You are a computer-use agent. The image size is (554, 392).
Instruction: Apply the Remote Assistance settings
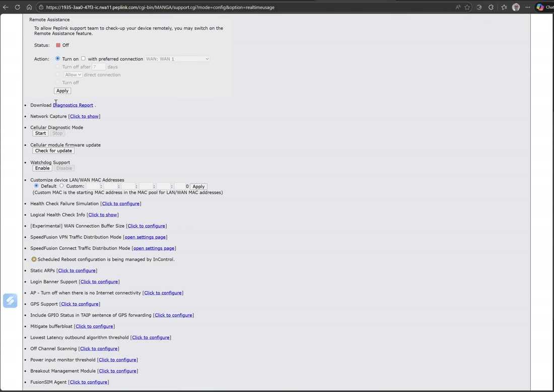(x=62, y=91)
